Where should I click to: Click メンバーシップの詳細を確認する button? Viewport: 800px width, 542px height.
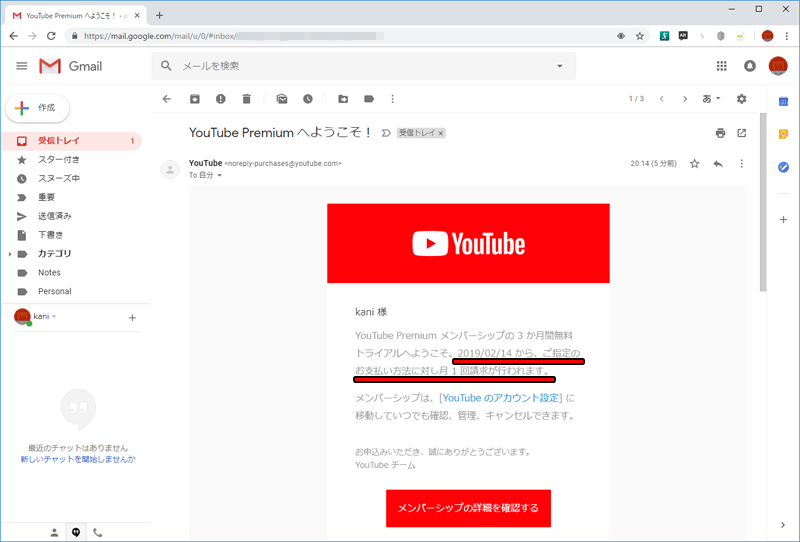click(468, 508)
